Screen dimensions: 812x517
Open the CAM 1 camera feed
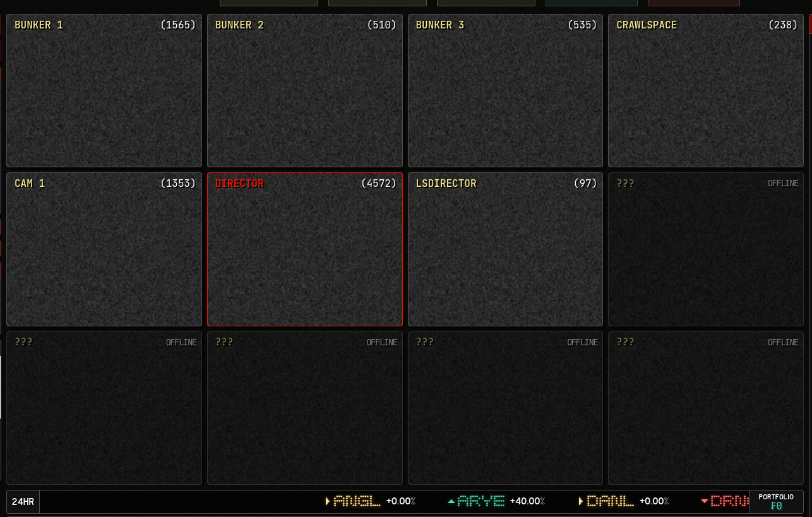104,249
